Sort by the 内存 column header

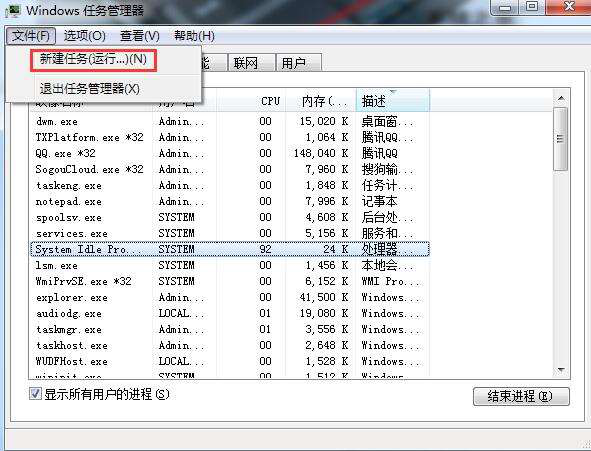pyautogui.click(x=322, y=101)
